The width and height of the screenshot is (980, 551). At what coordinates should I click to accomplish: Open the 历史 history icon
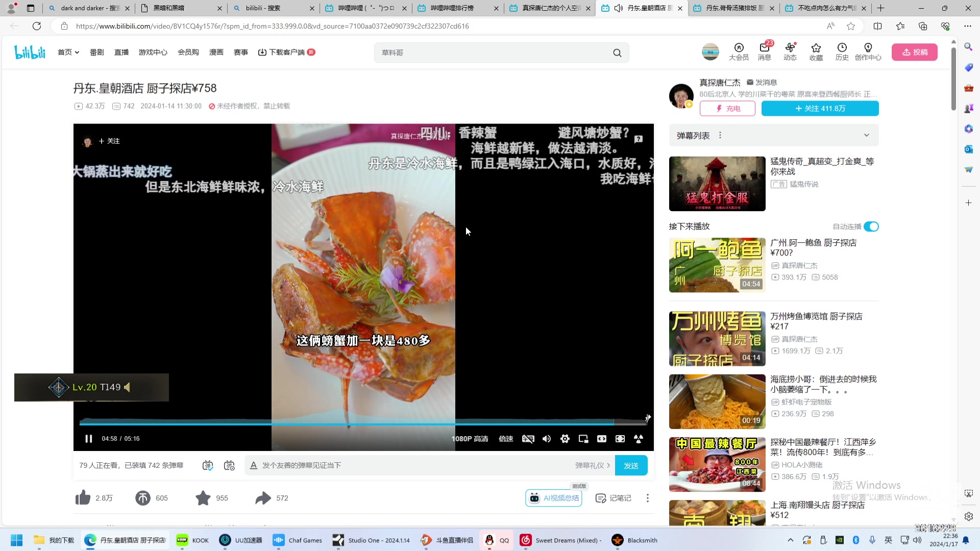click(x=842, y=52)
